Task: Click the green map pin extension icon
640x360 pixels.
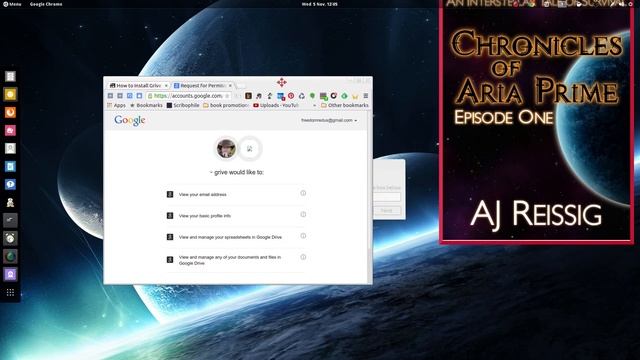Action: coord(312,96)
